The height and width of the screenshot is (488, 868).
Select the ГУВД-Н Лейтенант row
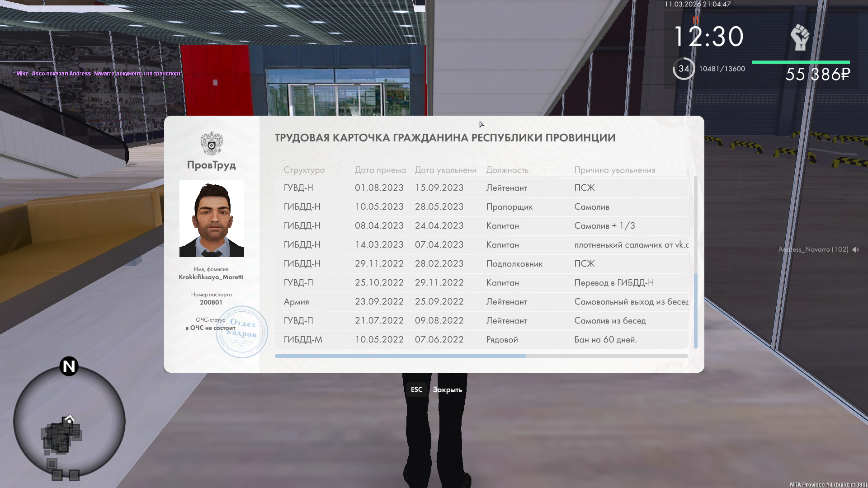point(481,188)
